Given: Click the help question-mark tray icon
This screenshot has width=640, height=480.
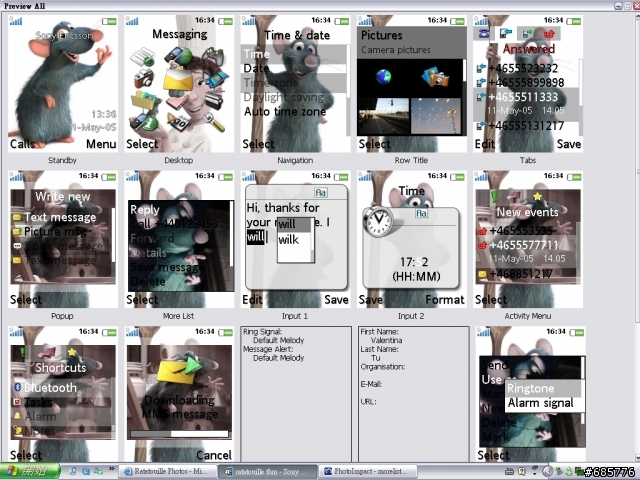Looking at the screenshot, I should point(521,471).
